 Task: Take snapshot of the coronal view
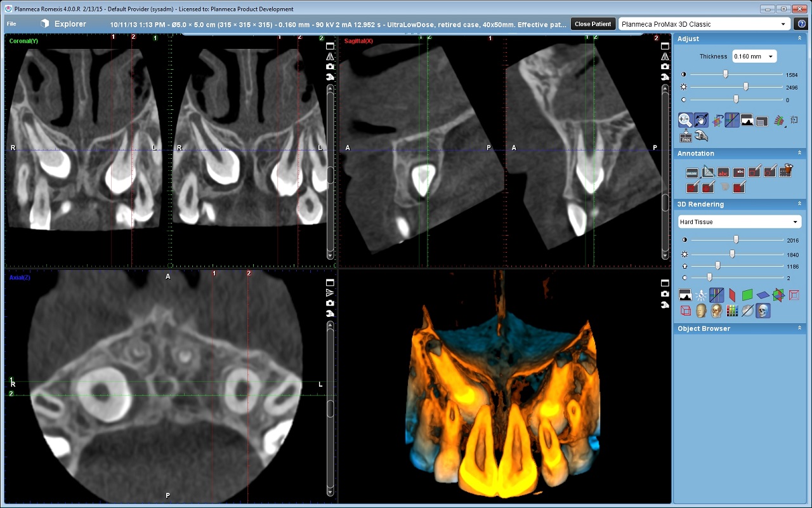pyautogui.click(x=330, y=67)
